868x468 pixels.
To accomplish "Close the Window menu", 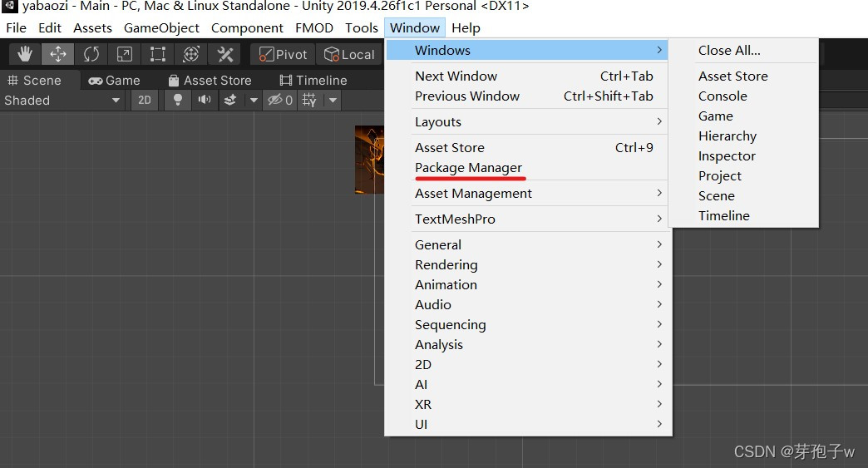I will [x=415, y=27].
